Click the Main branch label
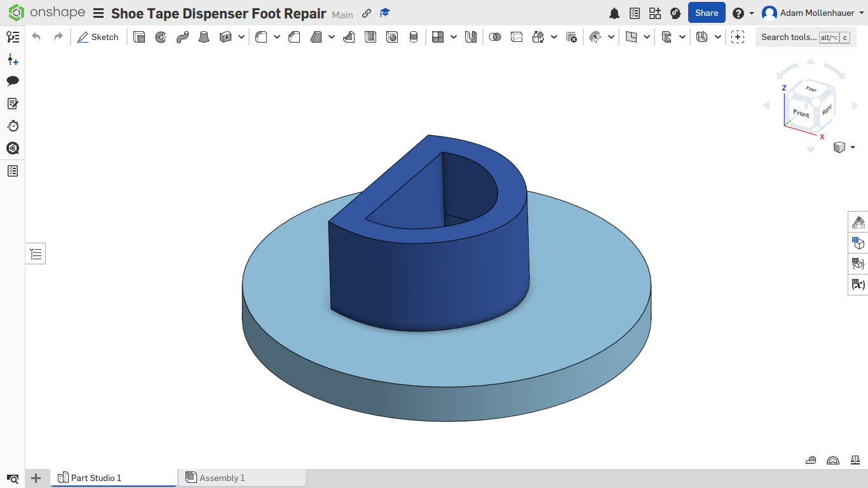The height and width of the screenshot is (488, 868). [342, 15]
